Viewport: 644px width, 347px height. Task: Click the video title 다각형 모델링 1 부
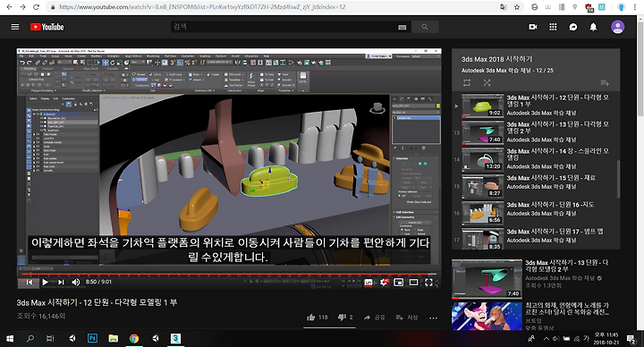tap(97, 302)
